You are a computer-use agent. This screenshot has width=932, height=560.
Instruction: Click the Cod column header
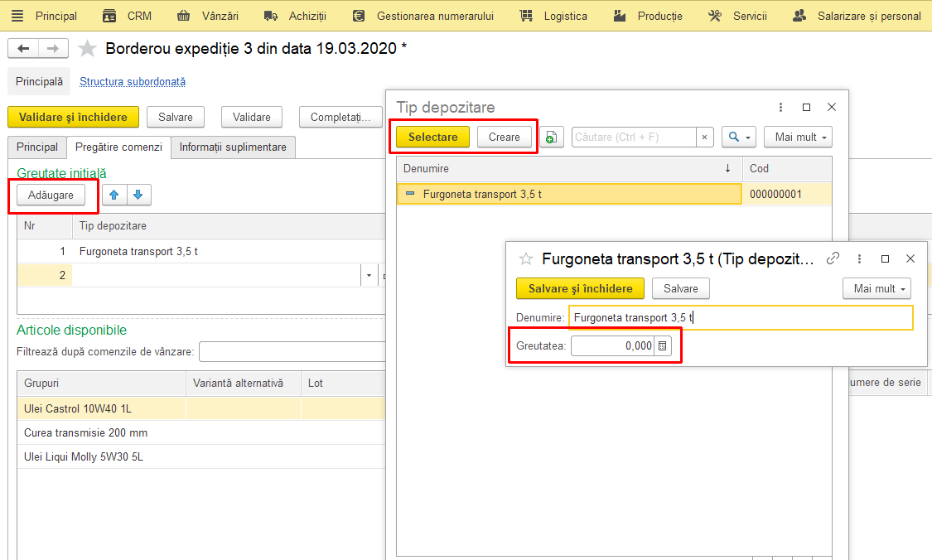787,169
